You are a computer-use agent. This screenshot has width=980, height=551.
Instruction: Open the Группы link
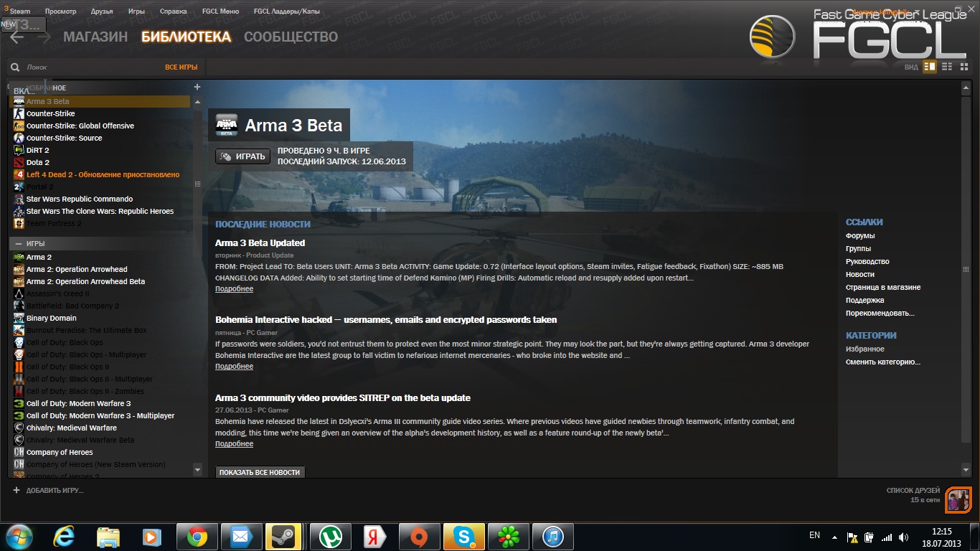[x=858, y=248]
